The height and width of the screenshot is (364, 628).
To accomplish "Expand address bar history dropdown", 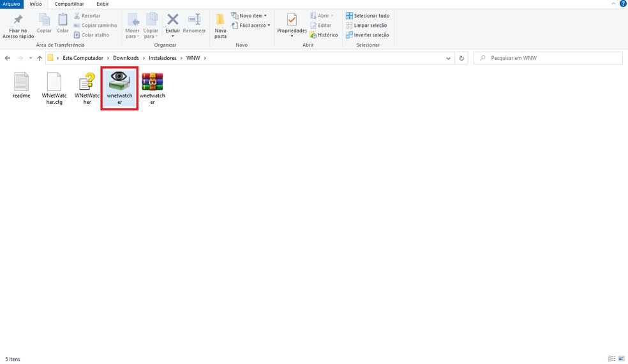I will [x=448, y=58].
